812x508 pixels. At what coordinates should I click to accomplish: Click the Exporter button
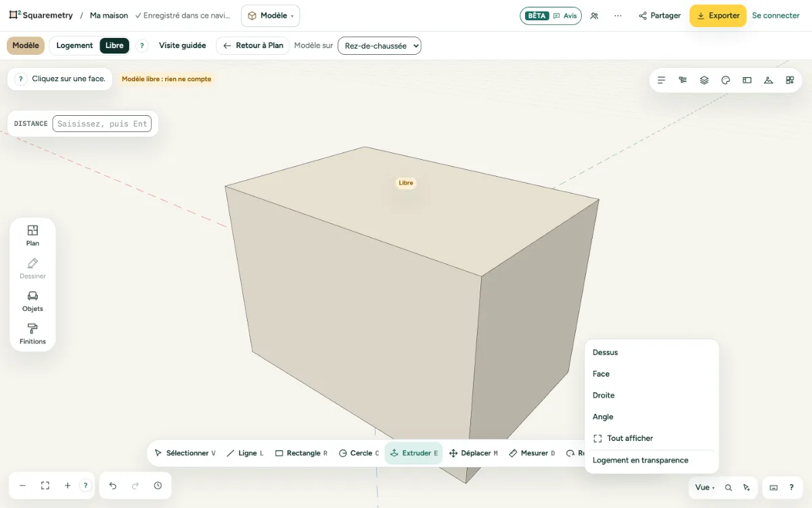tap(718, 16)
